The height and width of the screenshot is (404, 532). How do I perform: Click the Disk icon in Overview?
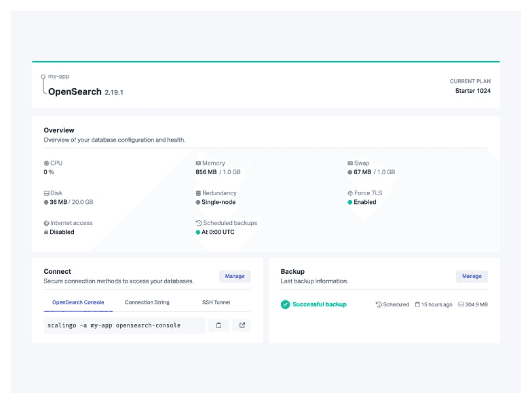tap(46, 193)
